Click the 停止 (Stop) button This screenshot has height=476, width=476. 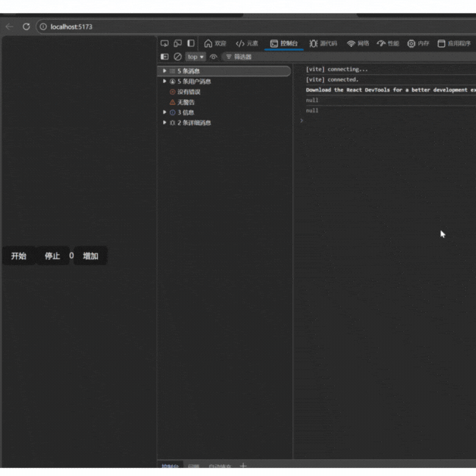pos(52,256)
